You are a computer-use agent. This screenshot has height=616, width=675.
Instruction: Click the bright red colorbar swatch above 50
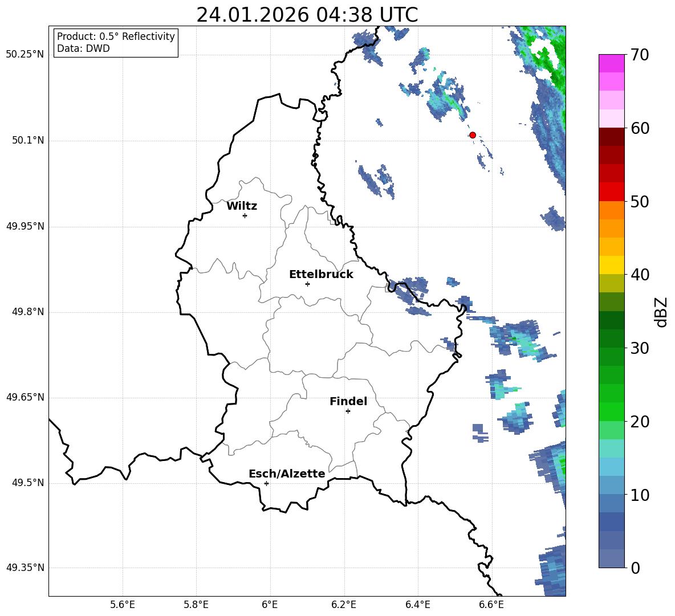611,192
